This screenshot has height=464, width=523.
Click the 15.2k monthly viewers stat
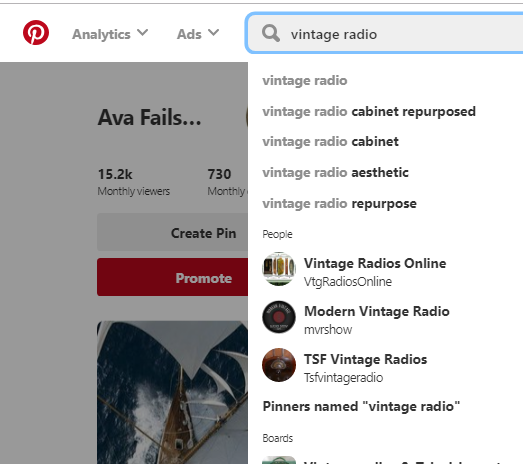tap(133, 182)
